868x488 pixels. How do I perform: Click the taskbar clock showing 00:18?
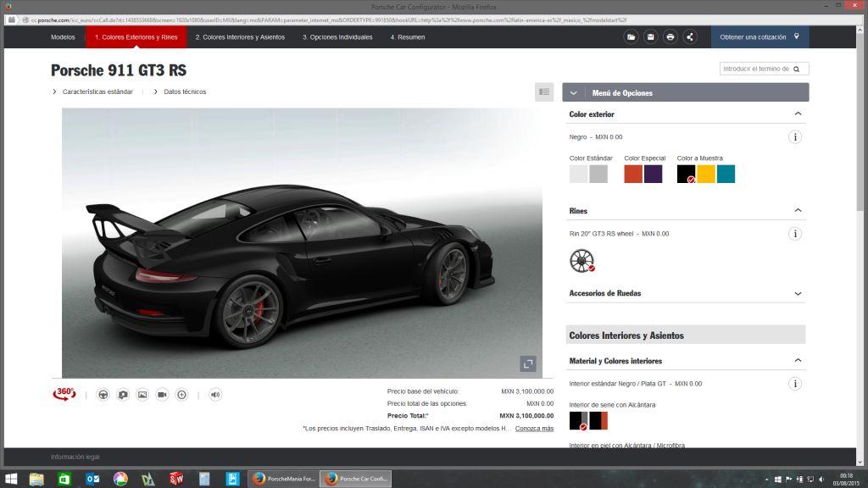[846, 480]
